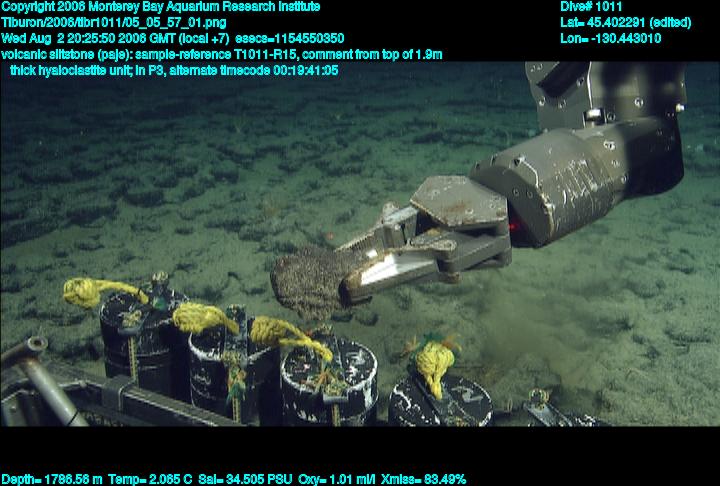Click the Sal= 34.505 PSU readout

245,480
